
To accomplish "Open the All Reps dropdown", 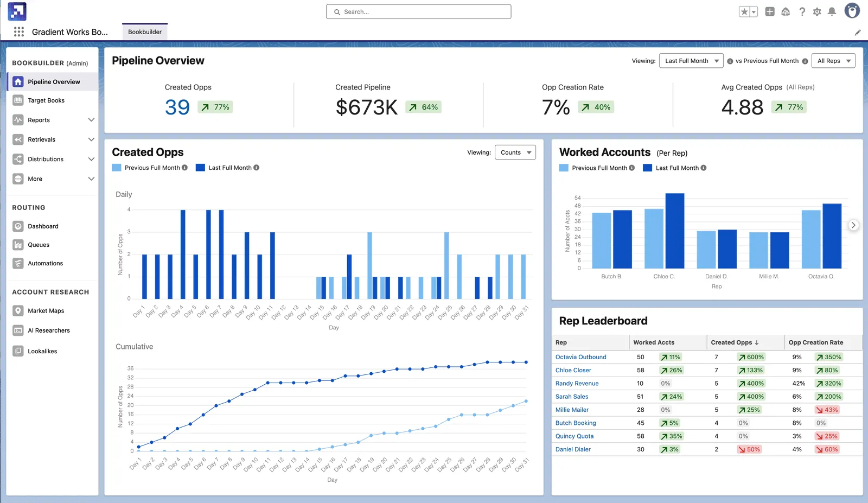I will (833, 61).
